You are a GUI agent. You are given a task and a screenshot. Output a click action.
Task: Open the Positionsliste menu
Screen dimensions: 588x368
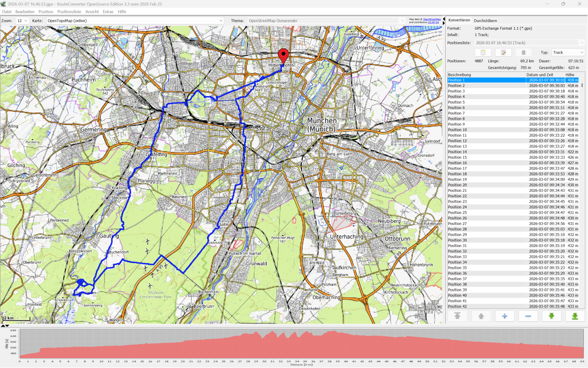(x=69, y=12)
